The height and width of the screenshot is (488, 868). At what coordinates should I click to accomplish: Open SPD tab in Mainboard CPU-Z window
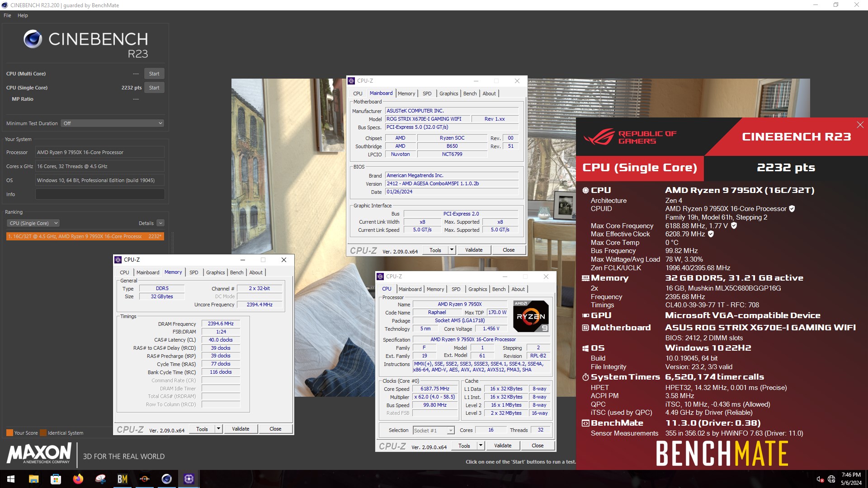point(427,94)
